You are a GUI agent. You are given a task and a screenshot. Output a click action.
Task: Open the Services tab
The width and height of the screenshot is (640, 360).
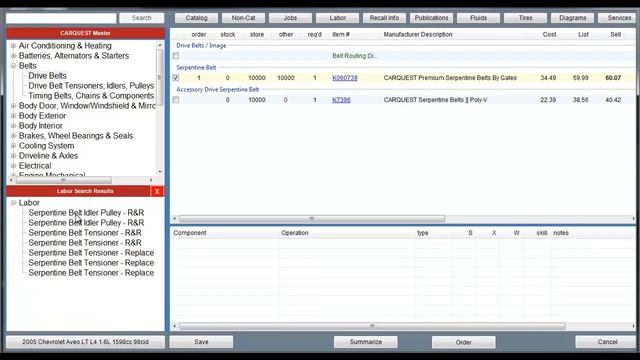coord(618,18)
